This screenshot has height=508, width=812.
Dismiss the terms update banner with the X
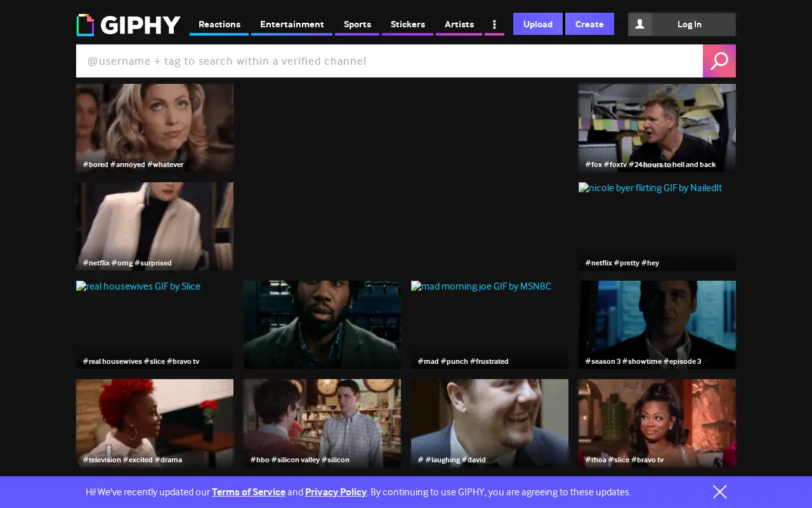click(719, 492)
